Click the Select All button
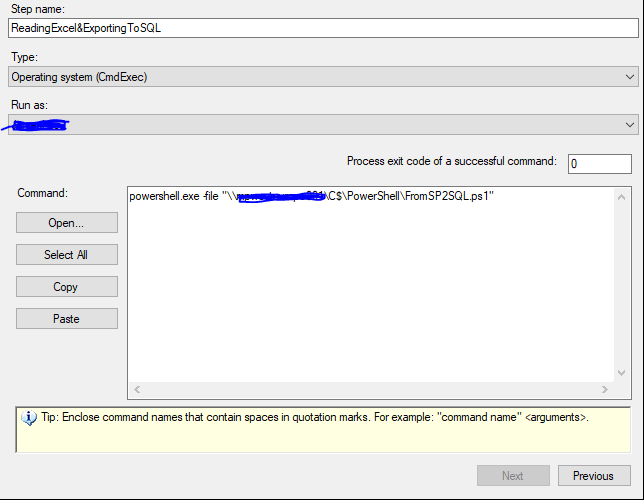644x500 pixels. click(67, 255)
